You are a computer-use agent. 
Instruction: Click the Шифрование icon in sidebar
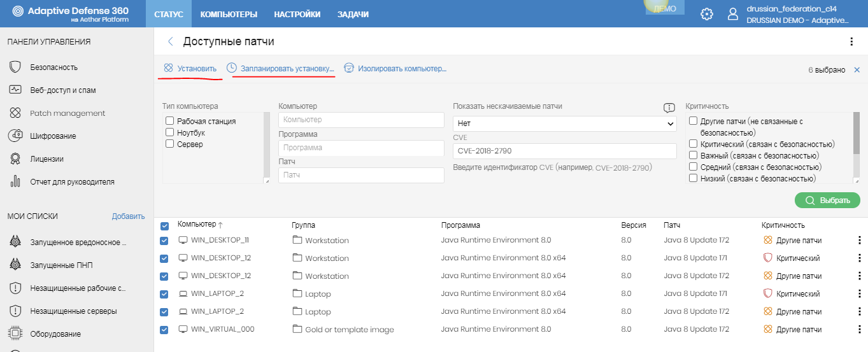[x=16, y=136]
